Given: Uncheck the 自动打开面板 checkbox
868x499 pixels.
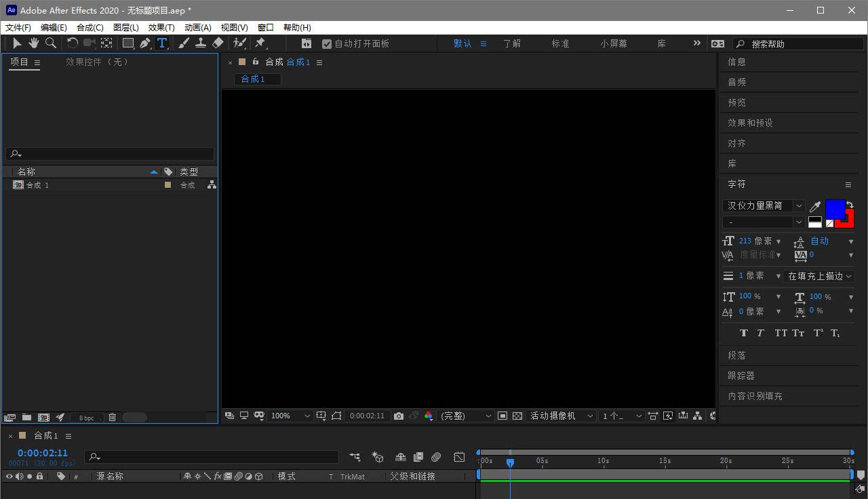Looking at the screenshot, I should click(x=327, y=43).
